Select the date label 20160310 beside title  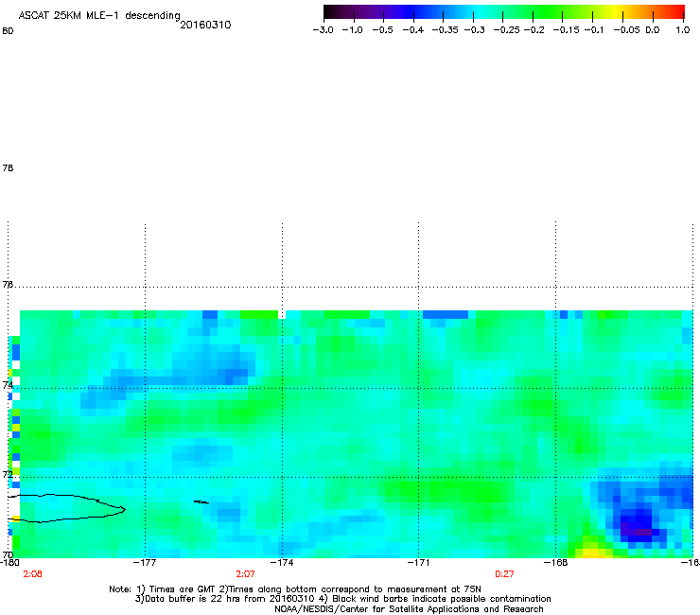[x=205, y=25]
